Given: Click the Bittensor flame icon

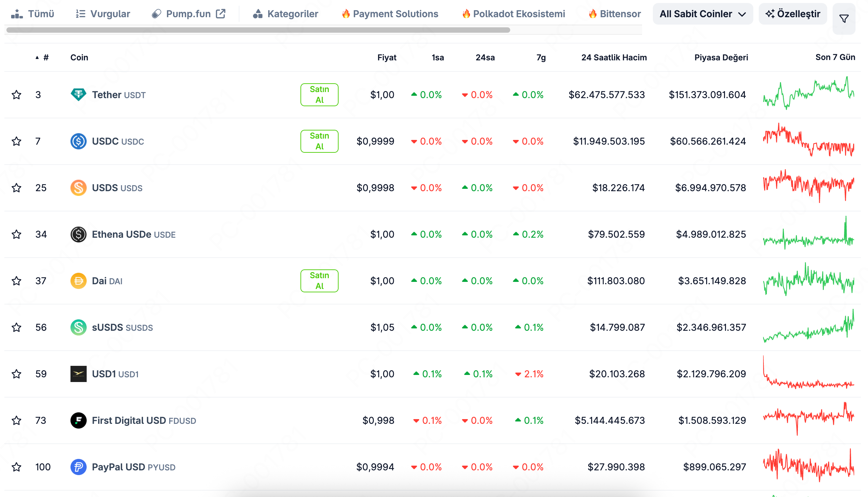Looking at the screenshot, I should [593, 13].
